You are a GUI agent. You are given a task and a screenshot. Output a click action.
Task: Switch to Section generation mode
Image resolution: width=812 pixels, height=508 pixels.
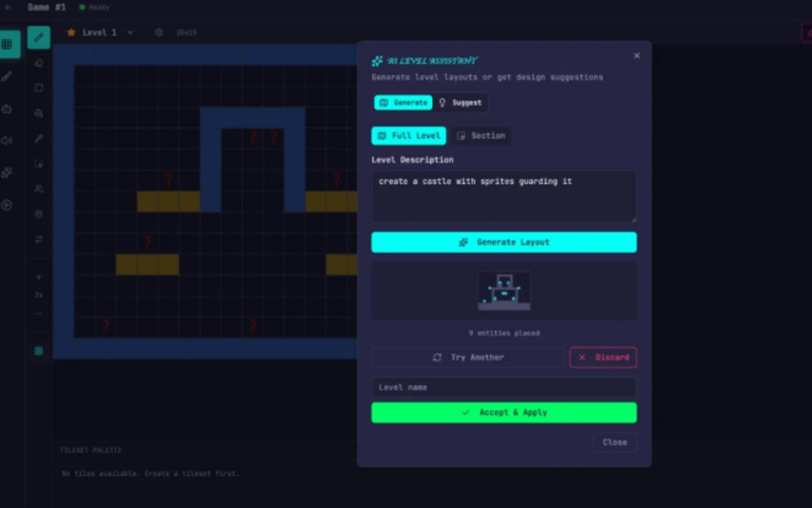(481, 135)
